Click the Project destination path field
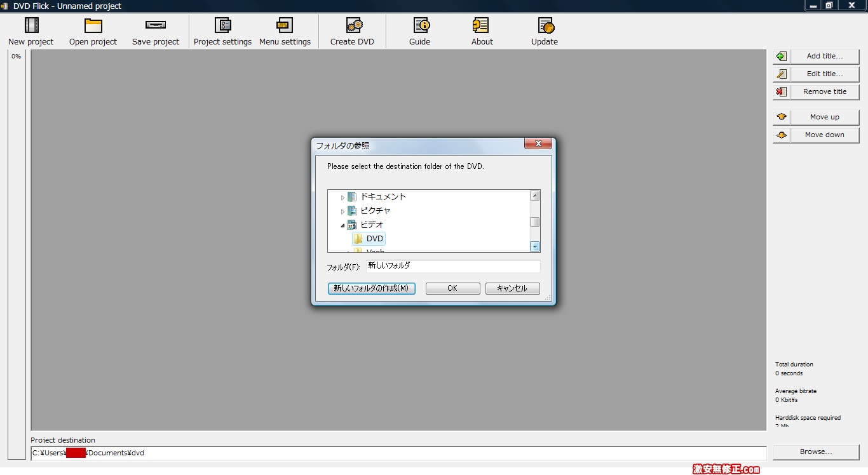Image resolution: width=868 pixels, height=475 pixels. (x=399, y=453)
